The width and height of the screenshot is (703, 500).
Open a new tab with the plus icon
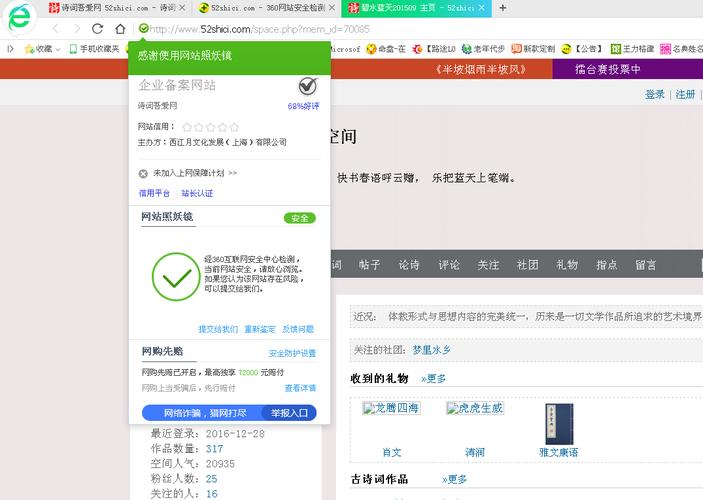coord(503,8)
